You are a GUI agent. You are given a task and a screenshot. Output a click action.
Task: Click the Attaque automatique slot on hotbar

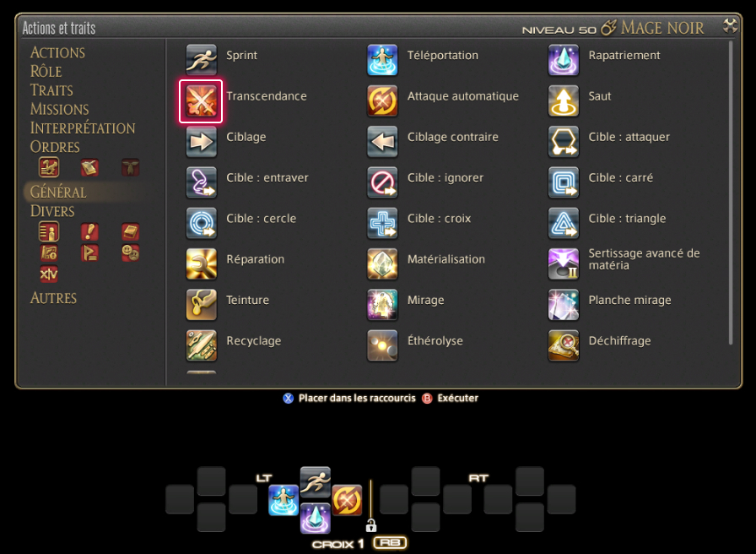coord(347,500)
